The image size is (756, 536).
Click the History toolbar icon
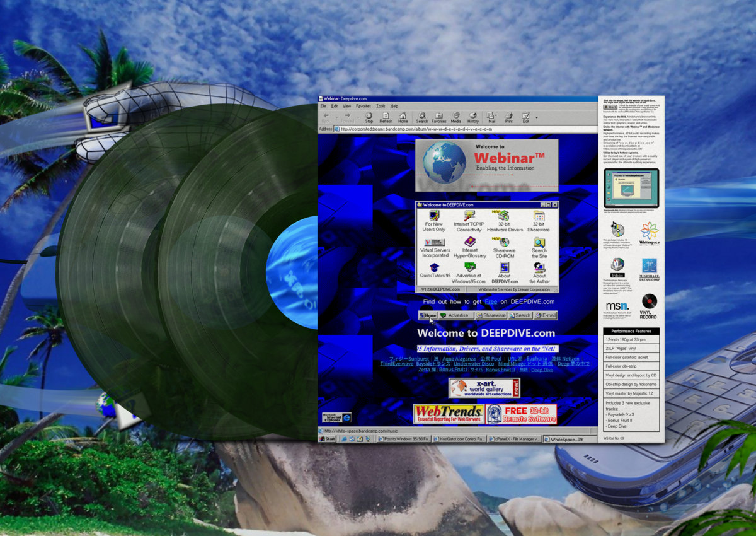[473, 117]
